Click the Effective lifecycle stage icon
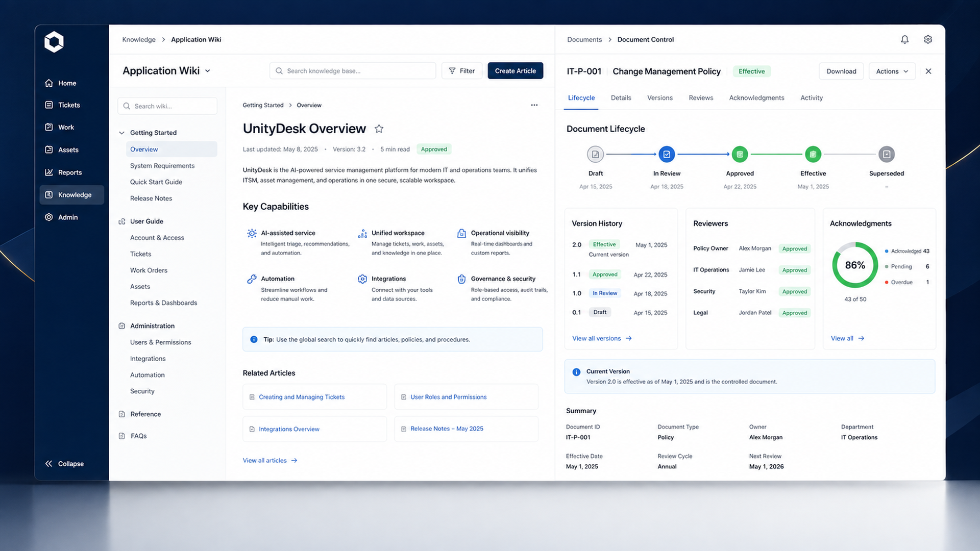 click(x=813, y=154)
